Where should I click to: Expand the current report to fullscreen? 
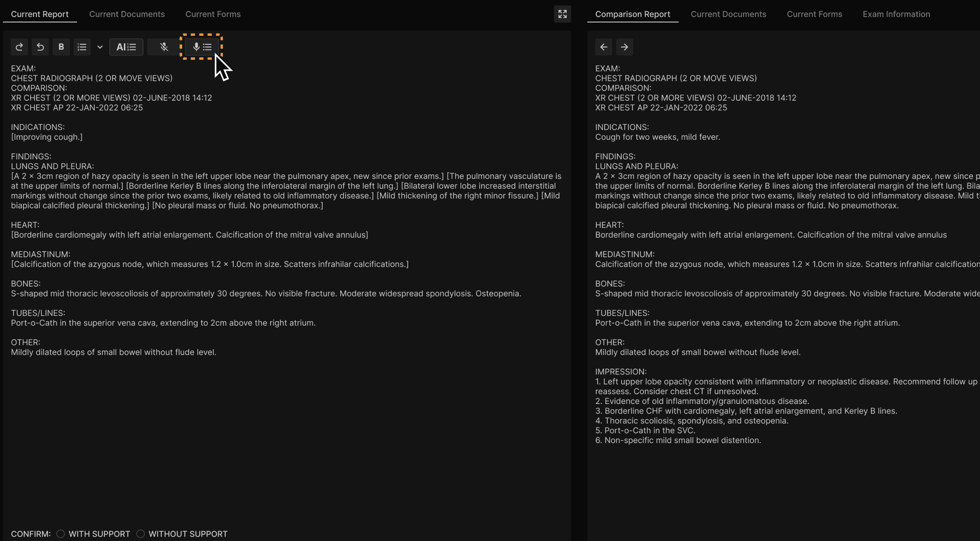[x=562, y=14]
